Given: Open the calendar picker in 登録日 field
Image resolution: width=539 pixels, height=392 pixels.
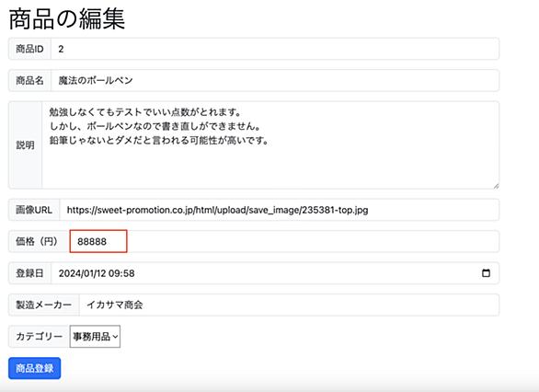Looking at the screenshot, I should coord(486,273).
